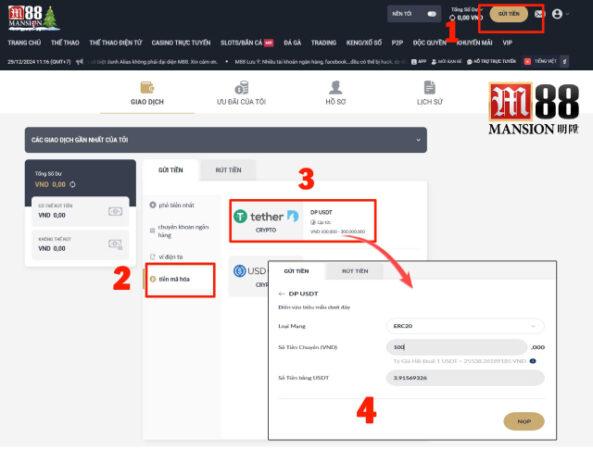Click the Số Tiền Chuyển (VND) input field
The height and width of the screenshot is (450, 593).
click(456, 347)
